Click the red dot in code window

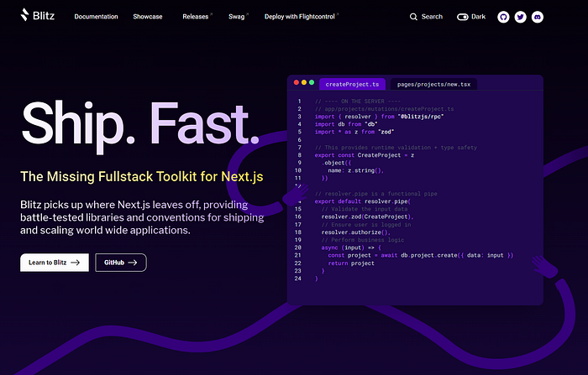[x=297, y=82]
